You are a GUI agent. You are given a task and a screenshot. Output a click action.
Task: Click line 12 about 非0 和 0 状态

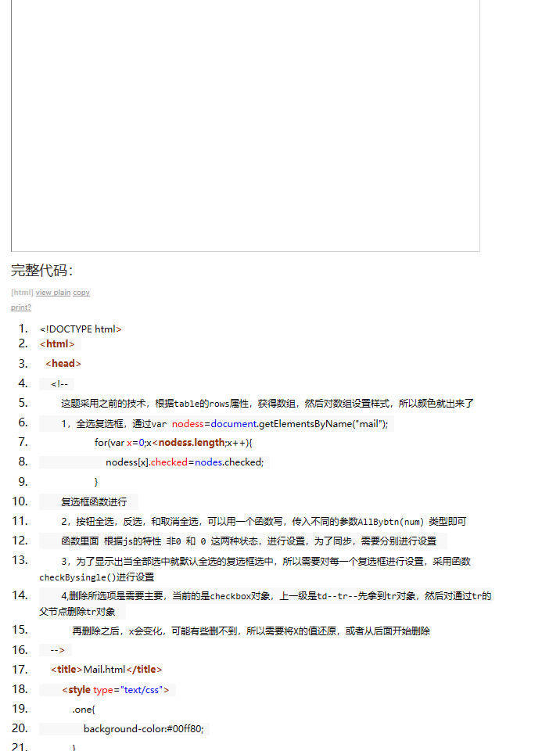coord(249,541)
